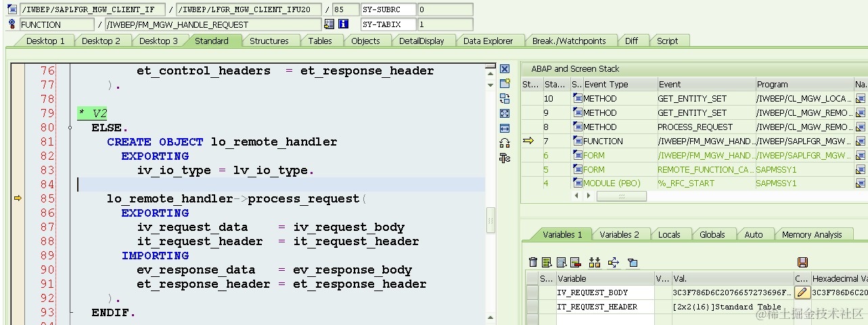
Task: Click the FUNCTION event type input field
Action: pos(57,24)
